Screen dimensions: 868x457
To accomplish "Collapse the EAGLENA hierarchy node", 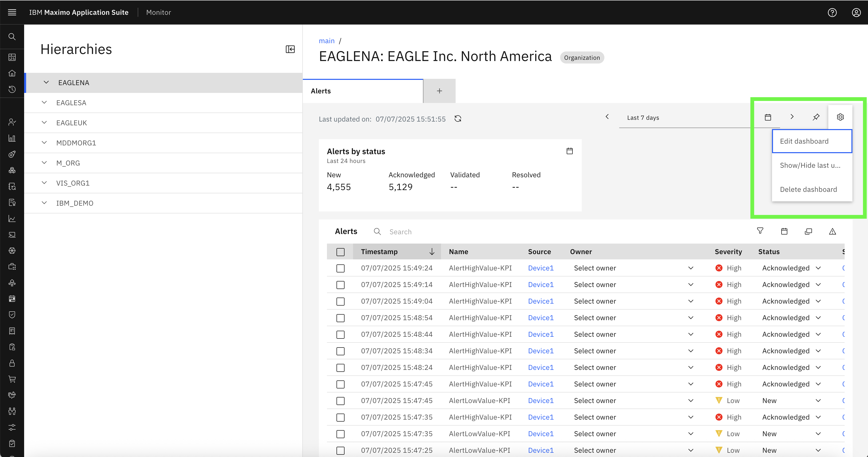I will tap(46, 82).
